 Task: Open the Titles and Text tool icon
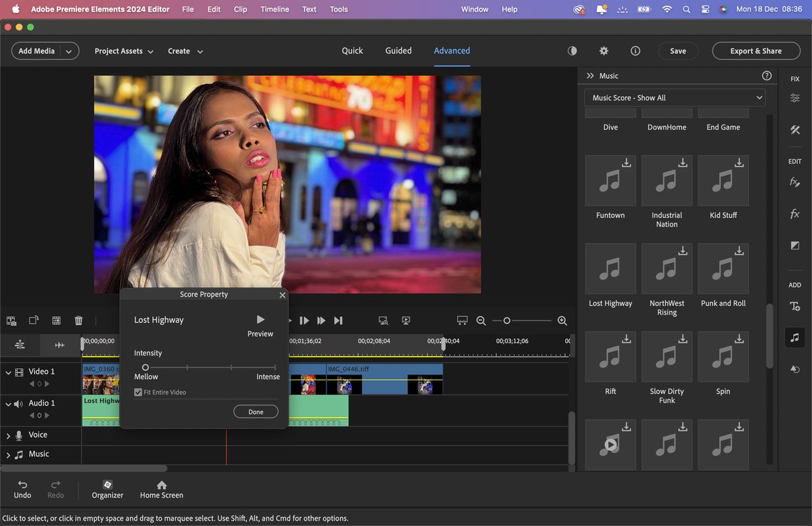[794, 307]
